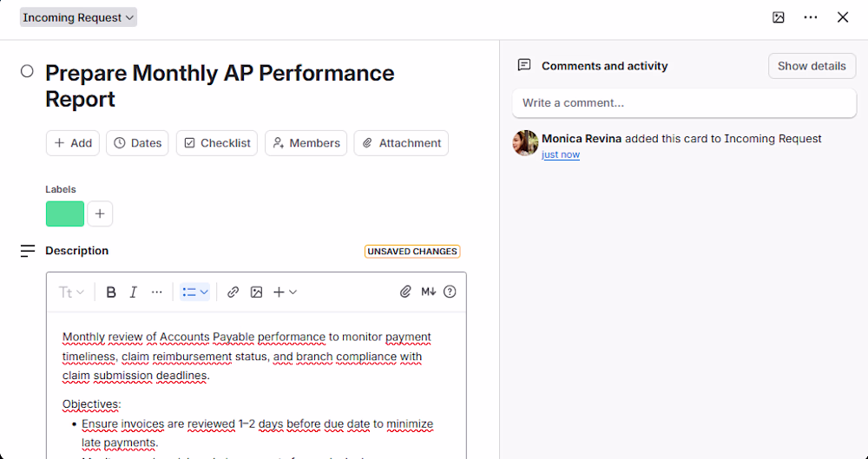Open the card cover image icon
868x459 pixels.
point(779,17)
